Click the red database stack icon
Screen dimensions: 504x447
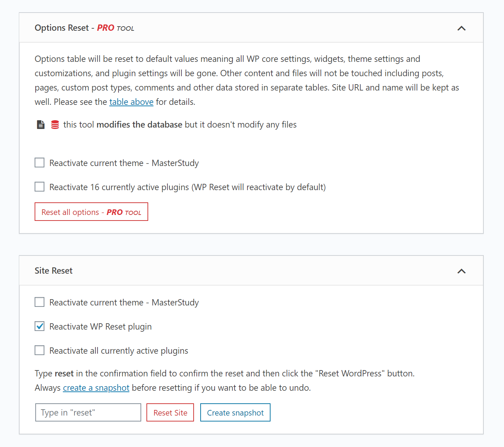(x=55, y=125)
